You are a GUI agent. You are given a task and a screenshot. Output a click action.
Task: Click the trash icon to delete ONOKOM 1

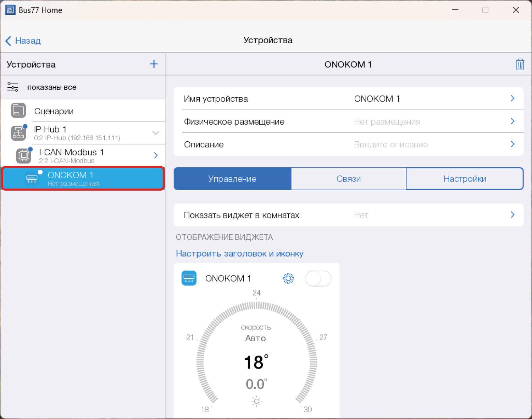(x=520, y=65)
